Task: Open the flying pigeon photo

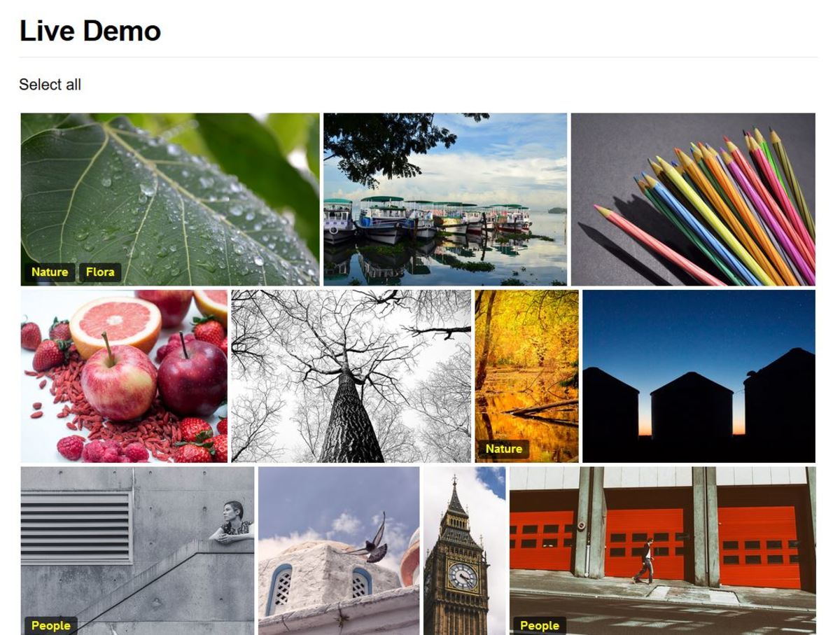Action: (339, 551)
